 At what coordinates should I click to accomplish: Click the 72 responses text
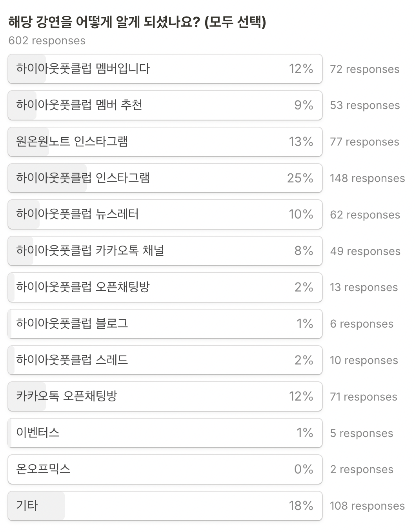tap(364, 69)
